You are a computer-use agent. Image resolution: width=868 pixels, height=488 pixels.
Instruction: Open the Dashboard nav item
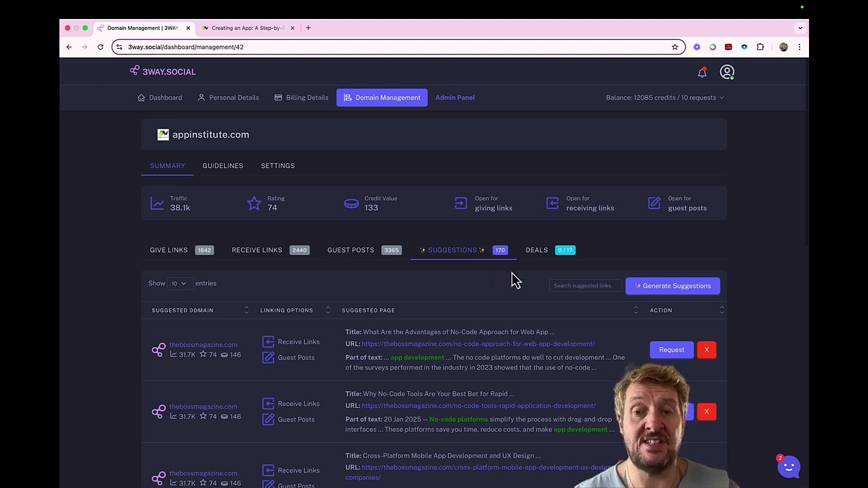coord(159,98)
